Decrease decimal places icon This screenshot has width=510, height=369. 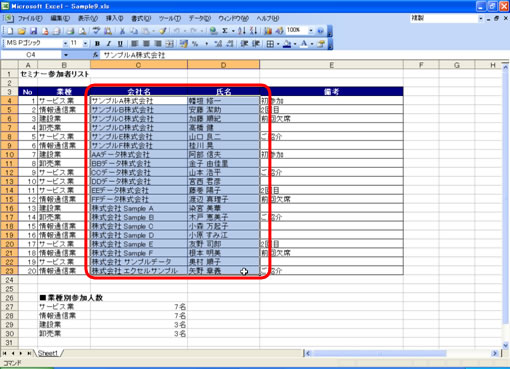[230, 44]
